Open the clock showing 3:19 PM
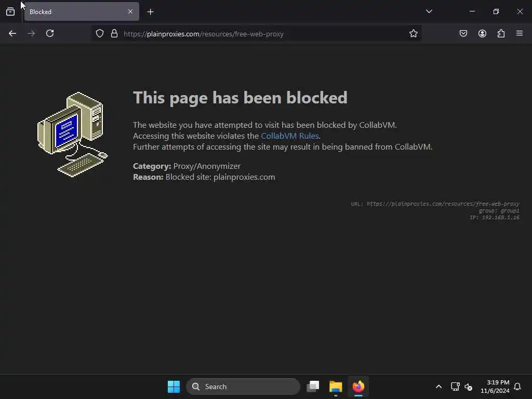532x399 pixels. click(495, 387)
